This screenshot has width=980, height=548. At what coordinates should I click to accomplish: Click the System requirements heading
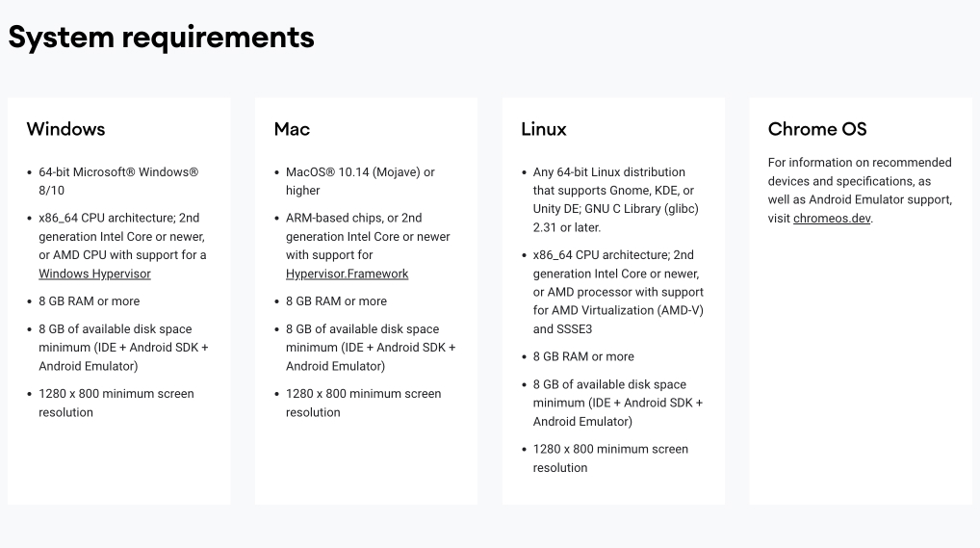pyautogui.click(x=162, y=37)
